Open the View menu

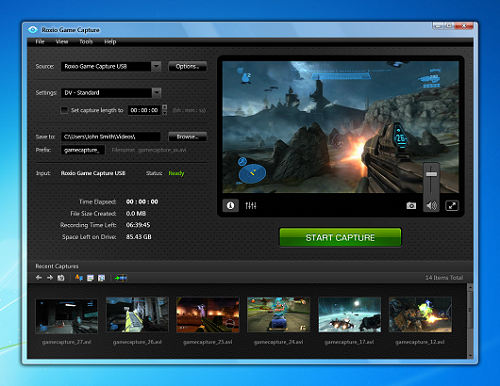(x=62, y=42)
